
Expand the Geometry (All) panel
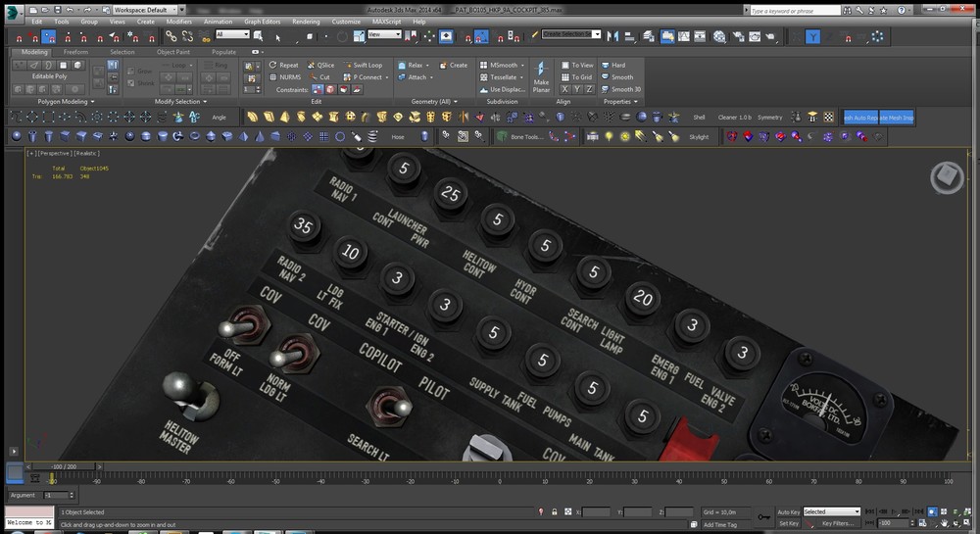pyautogui.click(x=434, y=101)
